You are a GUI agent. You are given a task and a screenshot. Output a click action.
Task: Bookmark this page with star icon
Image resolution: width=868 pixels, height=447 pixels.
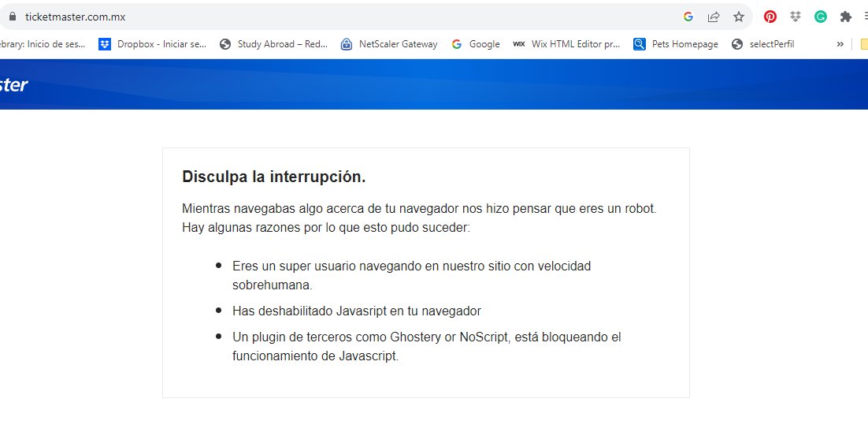click(739, 17)
